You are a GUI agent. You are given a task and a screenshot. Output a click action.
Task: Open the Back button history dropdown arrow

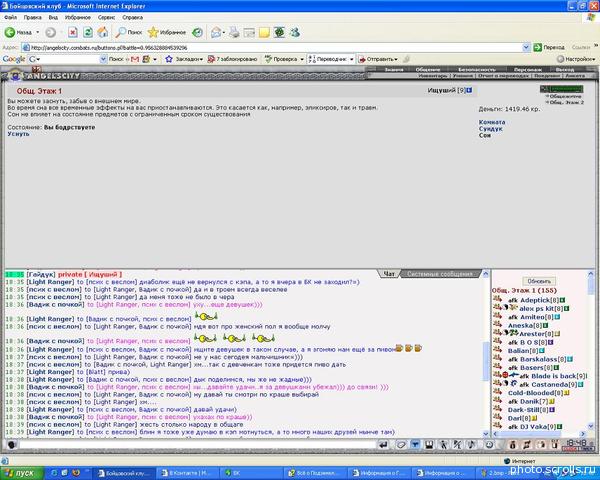(38, 33)
